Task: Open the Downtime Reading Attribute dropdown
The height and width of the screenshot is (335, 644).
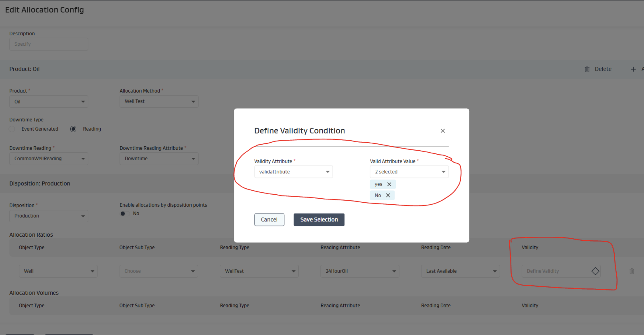Action: (159, 159)
